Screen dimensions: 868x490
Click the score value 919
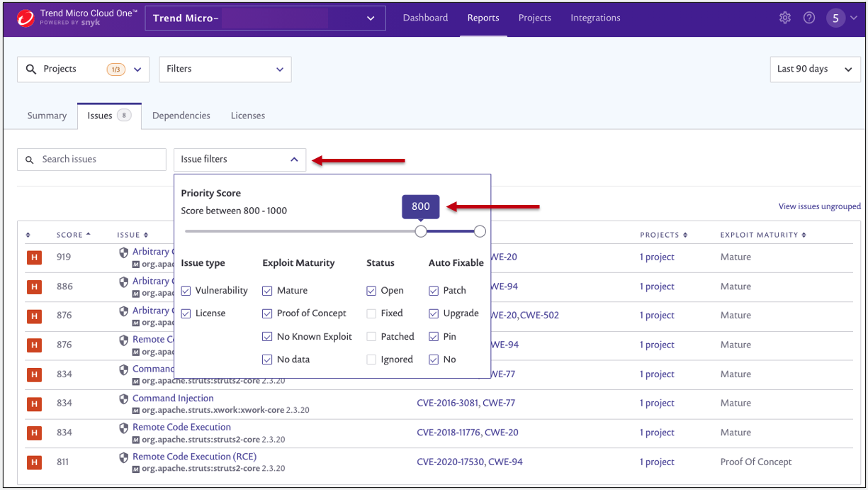coord(64,257)
